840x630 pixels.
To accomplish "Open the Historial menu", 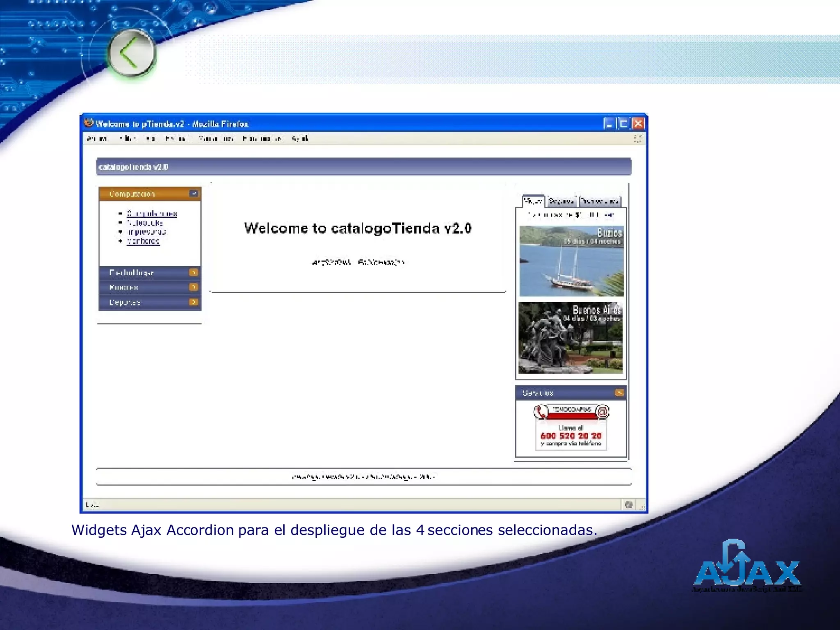I will pos(176,139).
